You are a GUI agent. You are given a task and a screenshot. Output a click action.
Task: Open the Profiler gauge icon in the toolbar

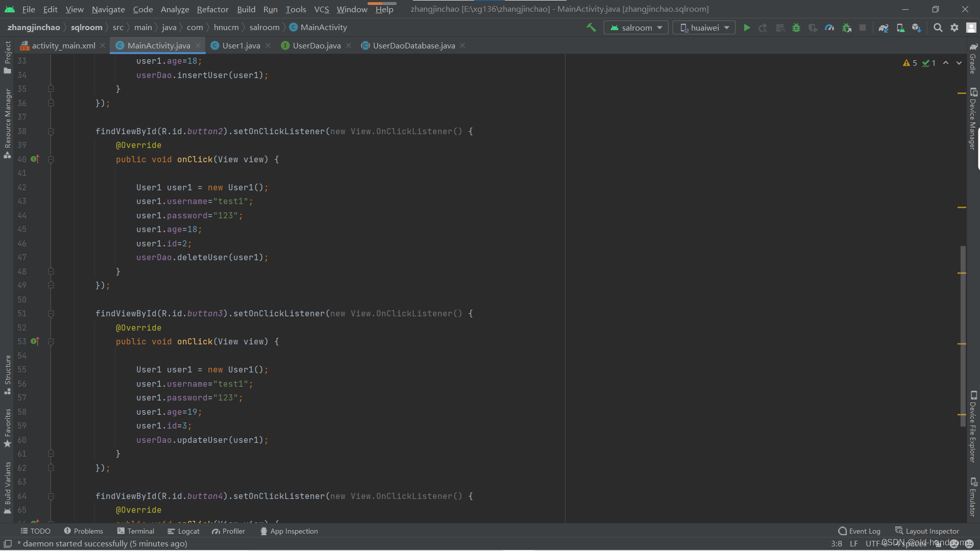pos(829,28)
